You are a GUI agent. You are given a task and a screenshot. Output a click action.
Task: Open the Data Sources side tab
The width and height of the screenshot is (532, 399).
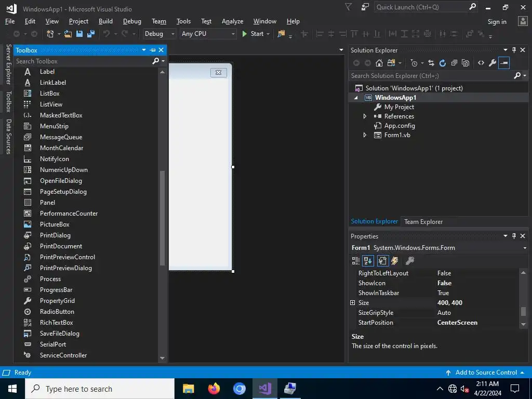8,137
